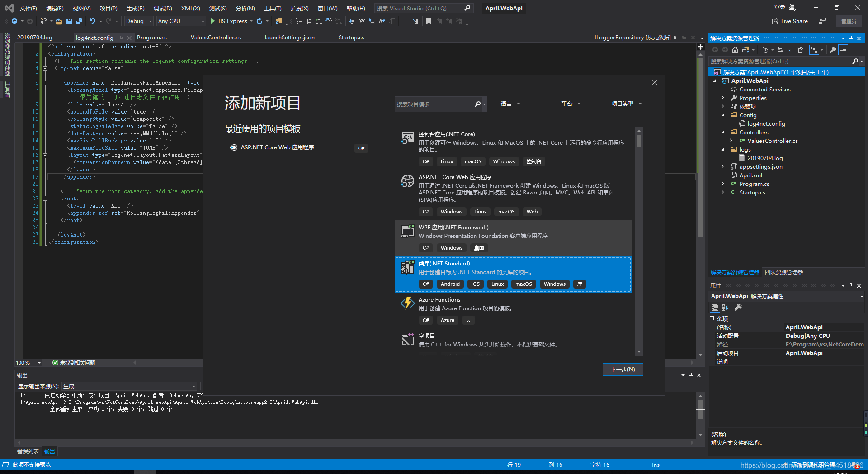Image resolution: width=868 pixels, height=474 pixels.
Task: Click the 管理员 button
Action: click(849, 21)
